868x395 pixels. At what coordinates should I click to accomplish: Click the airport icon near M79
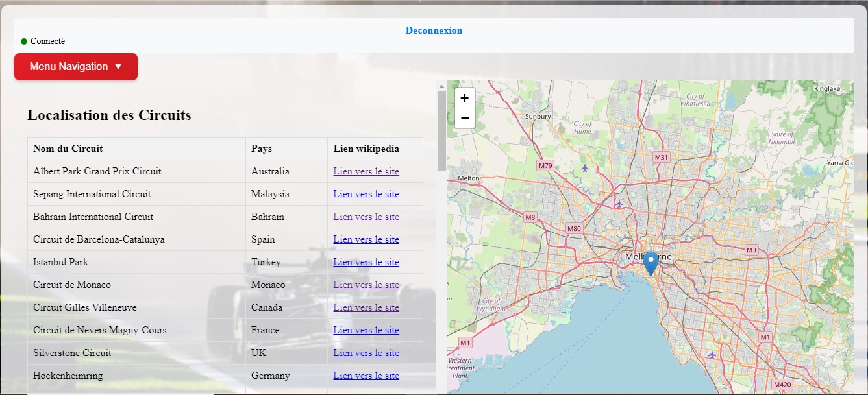pyautogui.click(x=585, y=168)
